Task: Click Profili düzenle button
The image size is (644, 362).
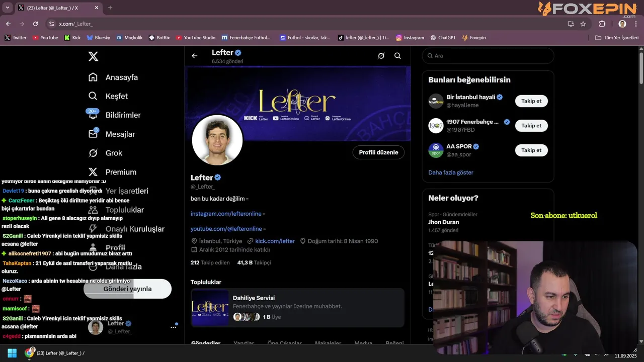Action: [378, 152]
